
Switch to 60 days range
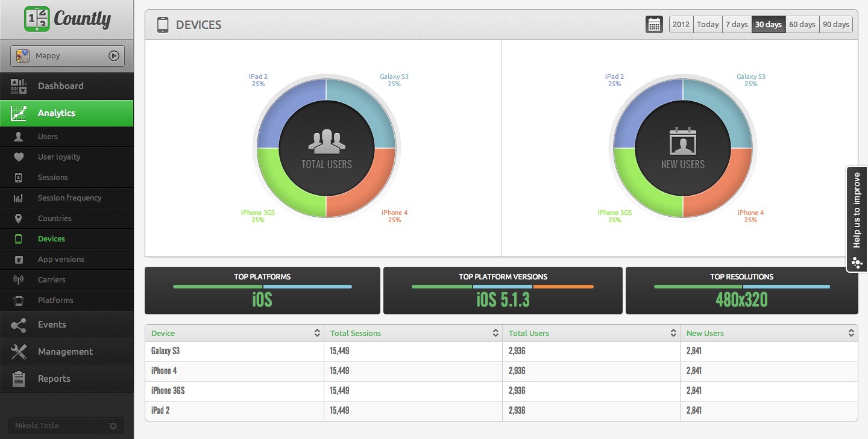pyautogui.click(x=802, y=25)
